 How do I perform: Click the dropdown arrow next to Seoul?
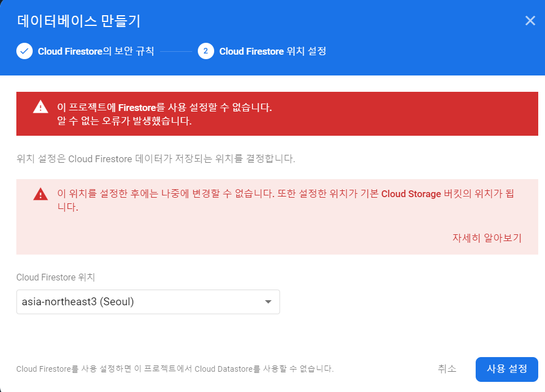[x=268, y=302]
